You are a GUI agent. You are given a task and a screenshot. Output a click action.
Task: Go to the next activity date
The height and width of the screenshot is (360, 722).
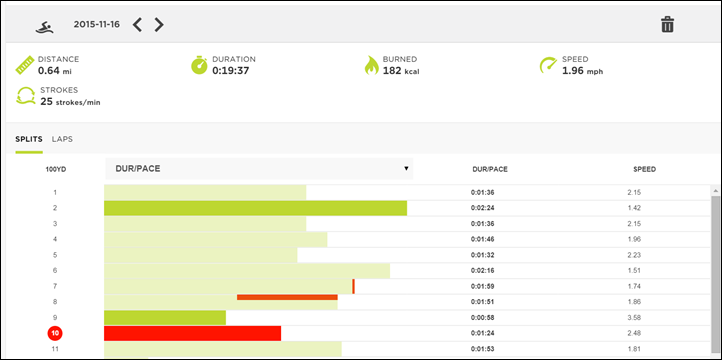tap(159, 24)
